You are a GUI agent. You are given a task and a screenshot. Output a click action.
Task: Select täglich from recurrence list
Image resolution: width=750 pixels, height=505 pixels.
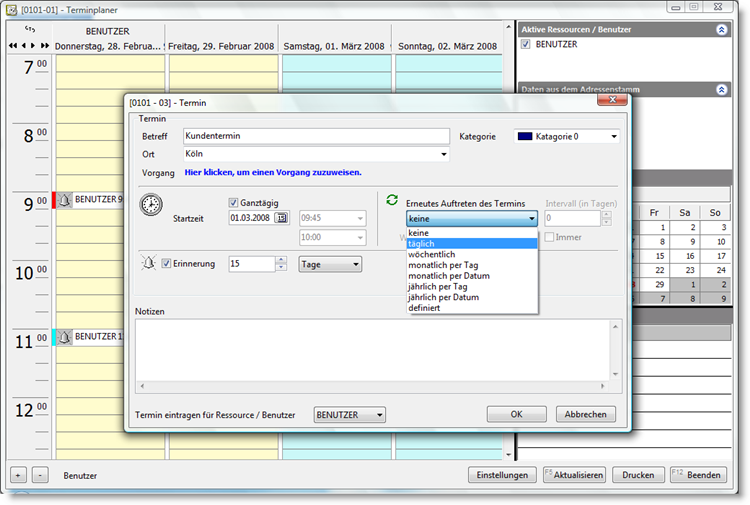472,243
